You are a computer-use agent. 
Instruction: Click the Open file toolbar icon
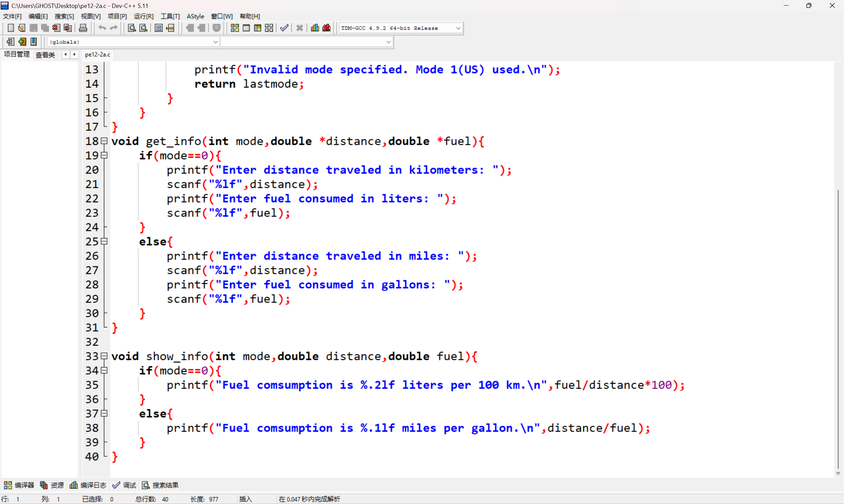coord(22,28)
